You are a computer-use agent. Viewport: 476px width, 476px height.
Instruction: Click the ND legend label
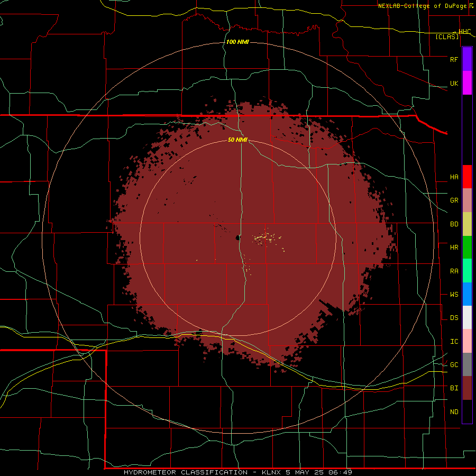point(454,412)
